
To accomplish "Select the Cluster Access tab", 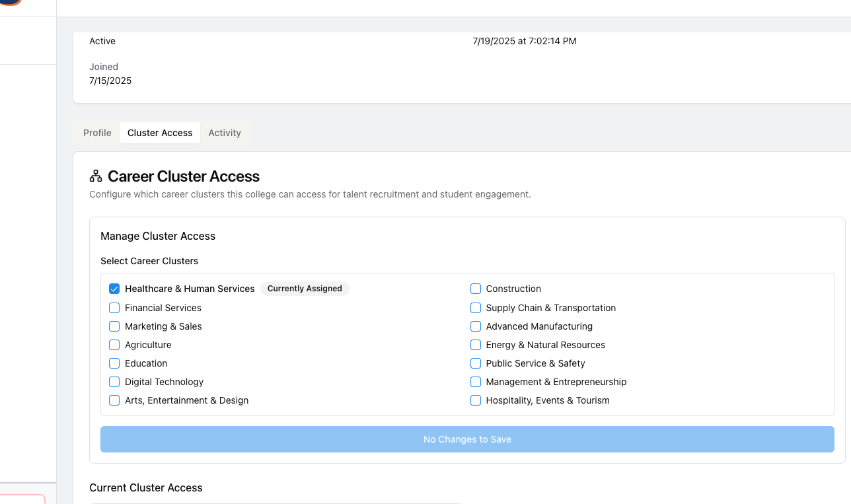I will pos(160,133).
